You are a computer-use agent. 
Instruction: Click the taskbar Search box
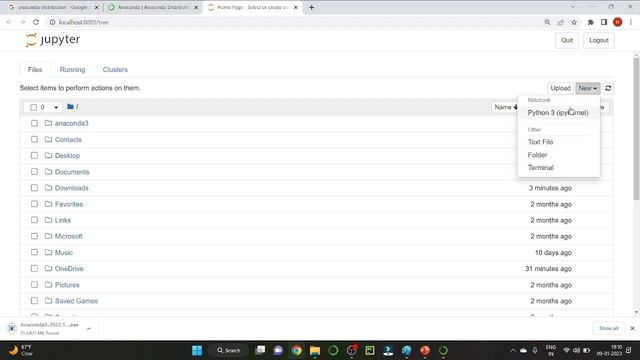[229, 350]
